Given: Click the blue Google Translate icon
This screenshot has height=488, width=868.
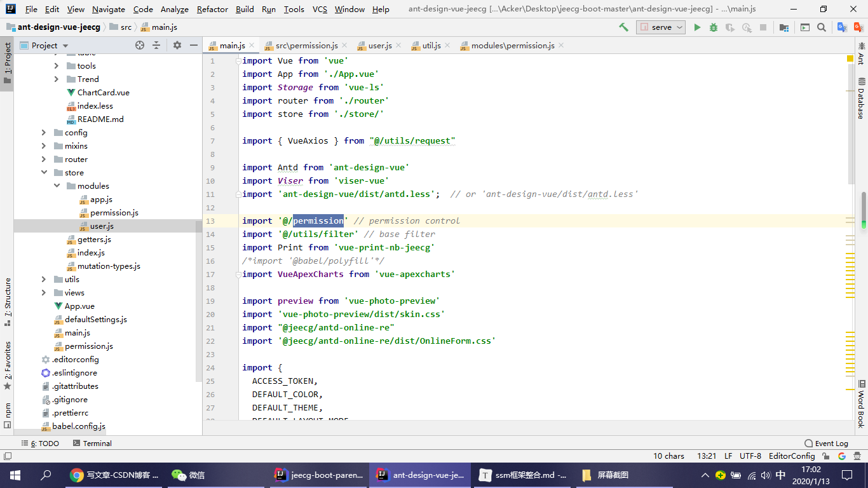Looking at the screenshot, I should pyautogui.click(x=842, y=27).
